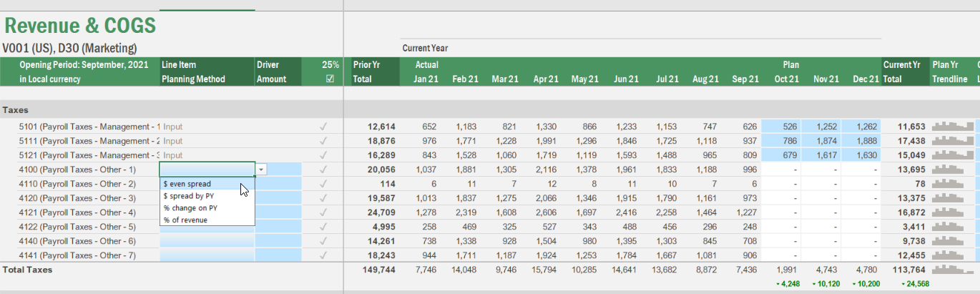Image resolution: width=980 pixels, height=294 pixels.
Task: Click the 'Current Yr Total' column header
Action: pyautogui.click(x=904, y=72)
